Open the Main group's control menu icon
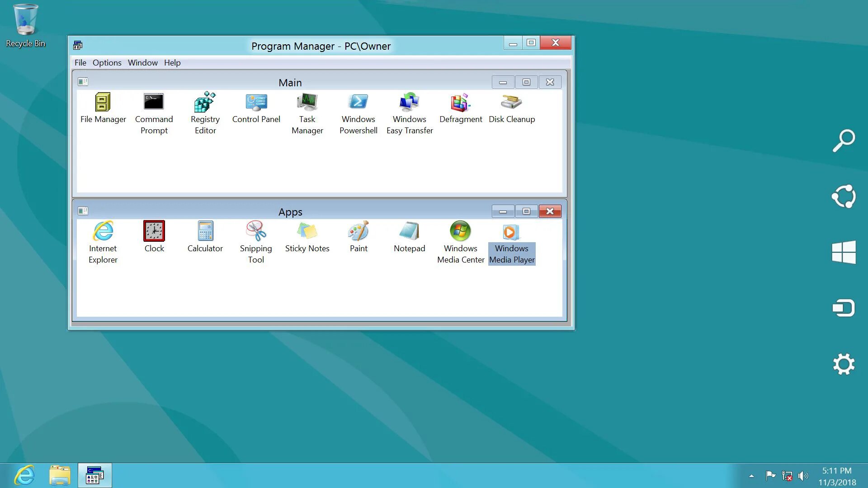 (83, 82)
